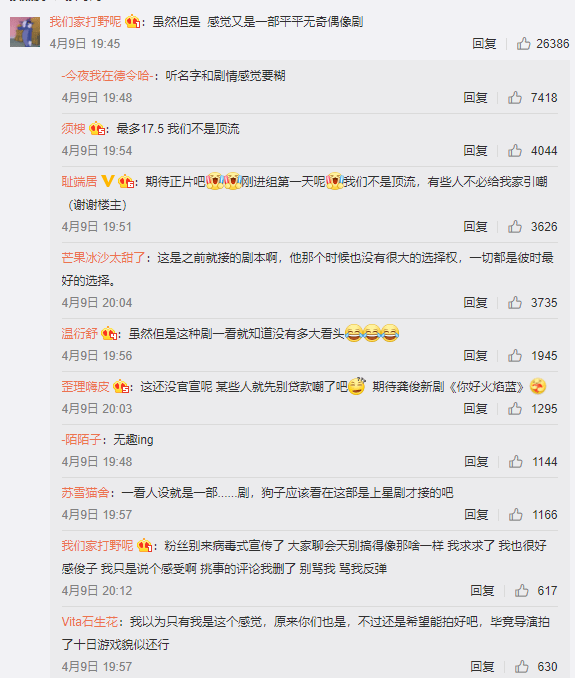575x678 pixels.
Task: Like Vita石生花's reply with 630 likes
Action: 522,666
